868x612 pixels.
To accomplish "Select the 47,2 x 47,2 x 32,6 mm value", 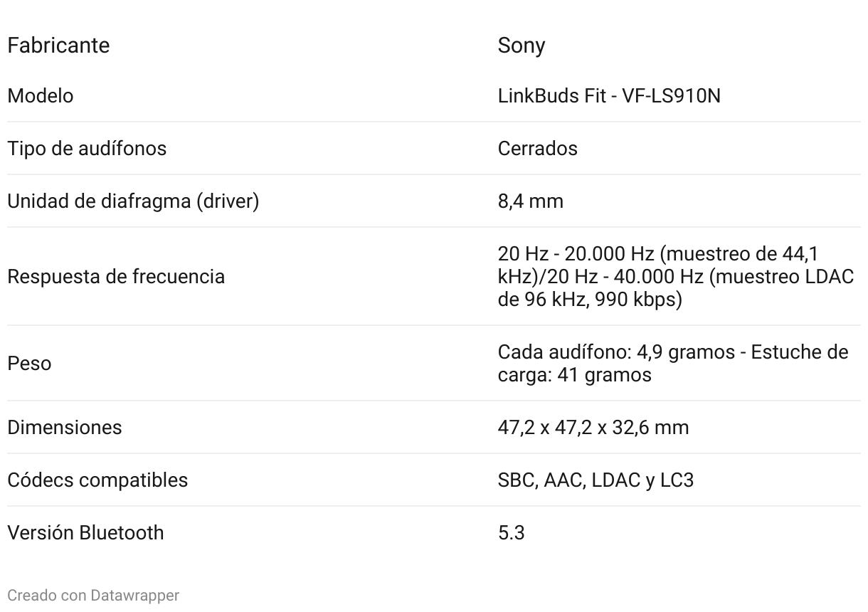I will pos(593,427).
